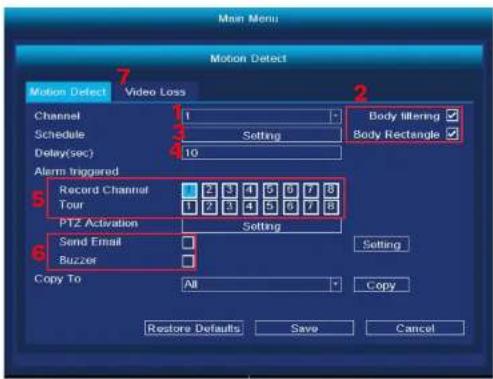Image resolution: width=493 pixels, height=379 pixels.
Task: Toggle Record Channel 5 box
Action: pyautogui.click(x=270, y=190)
